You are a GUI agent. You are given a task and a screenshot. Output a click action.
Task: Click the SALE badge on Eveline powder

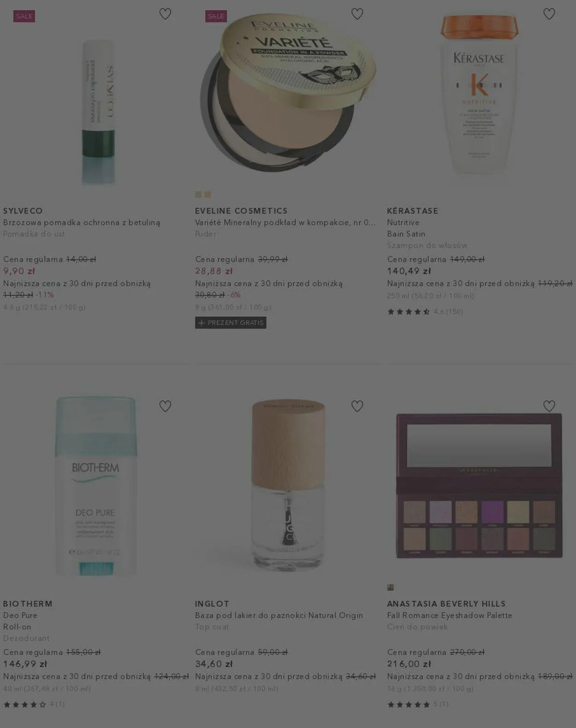(x=216, y=16)
